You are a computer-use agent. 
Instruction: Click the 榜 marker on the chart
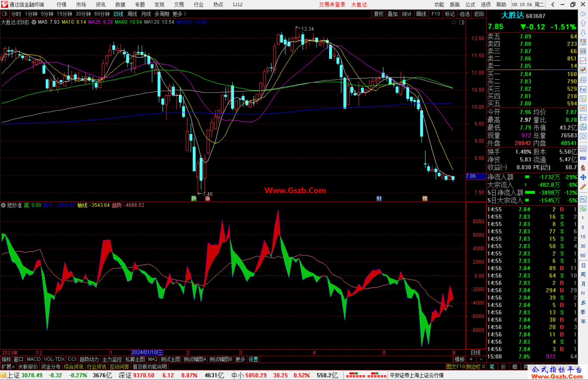tap(425, 198)
